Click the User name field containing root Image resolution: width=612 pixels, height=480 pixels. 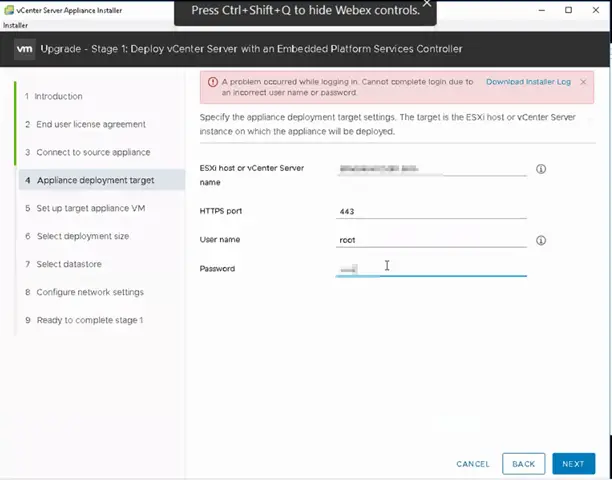click(431, 240)
